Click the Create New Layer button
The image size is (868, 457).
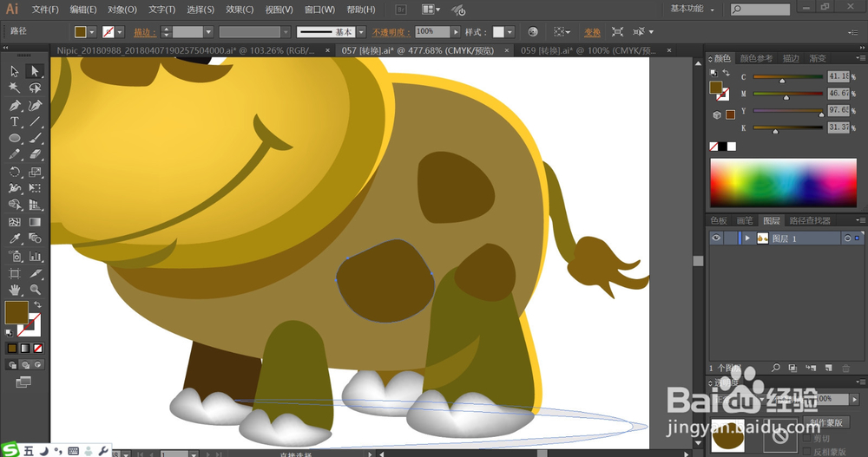click(x=829, y=368)
